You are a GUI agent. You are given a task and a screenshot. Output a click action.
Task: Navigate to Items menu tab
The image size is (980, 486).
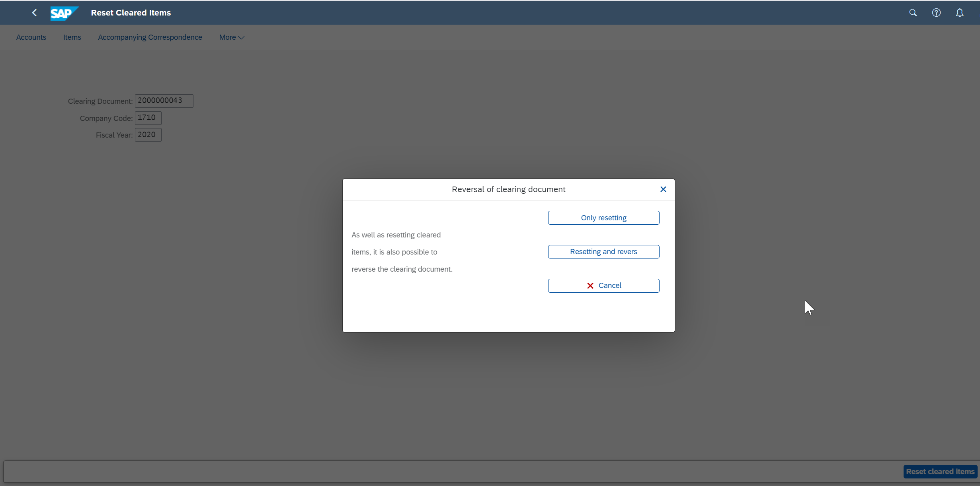tap(72, 37)
